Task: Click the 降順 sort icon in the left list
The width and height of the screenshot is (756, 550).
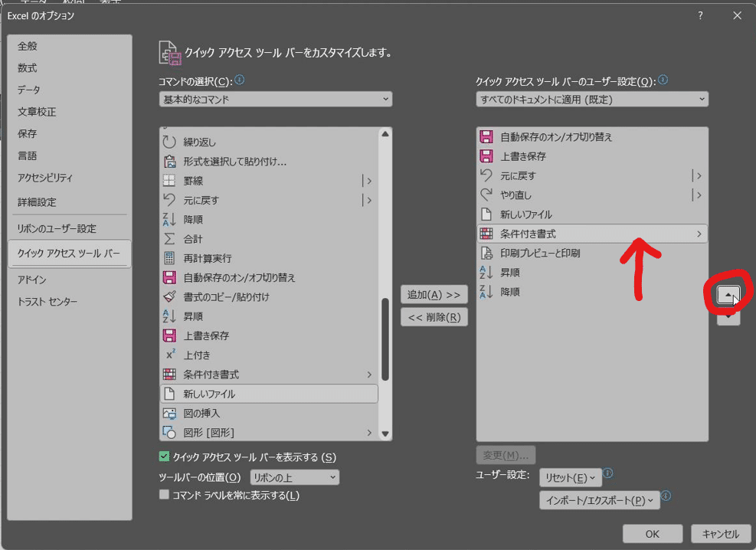Action: tap(169, 219)
